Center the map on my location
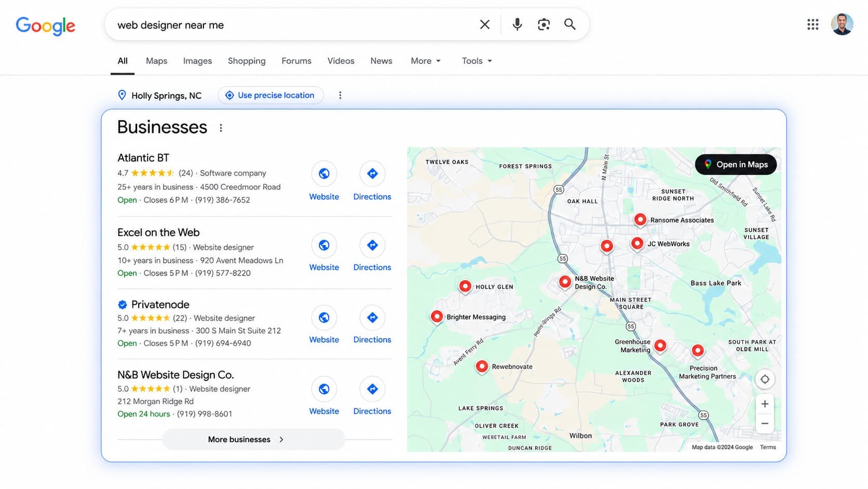 point(765,379)
